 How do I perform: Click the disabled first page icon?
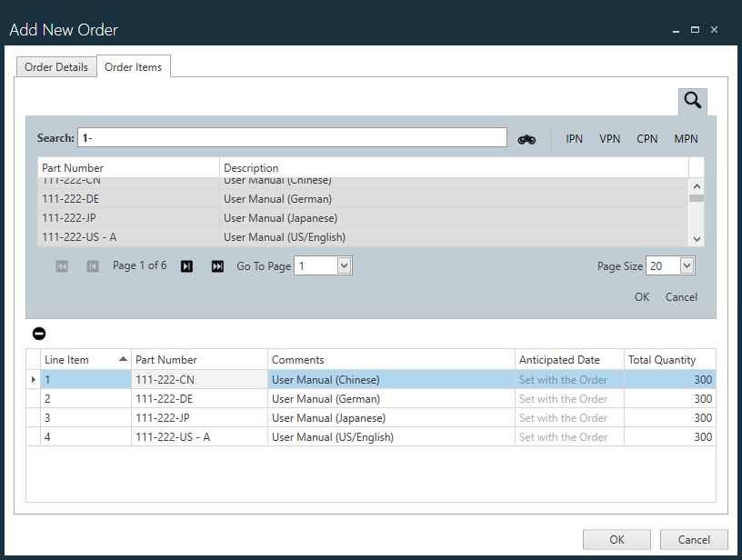point(61,265)
